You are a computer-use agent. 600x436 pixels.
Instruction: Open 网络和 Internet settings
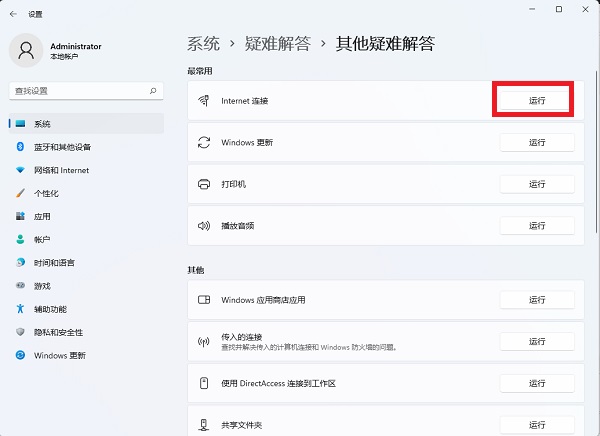pos(61,170)
